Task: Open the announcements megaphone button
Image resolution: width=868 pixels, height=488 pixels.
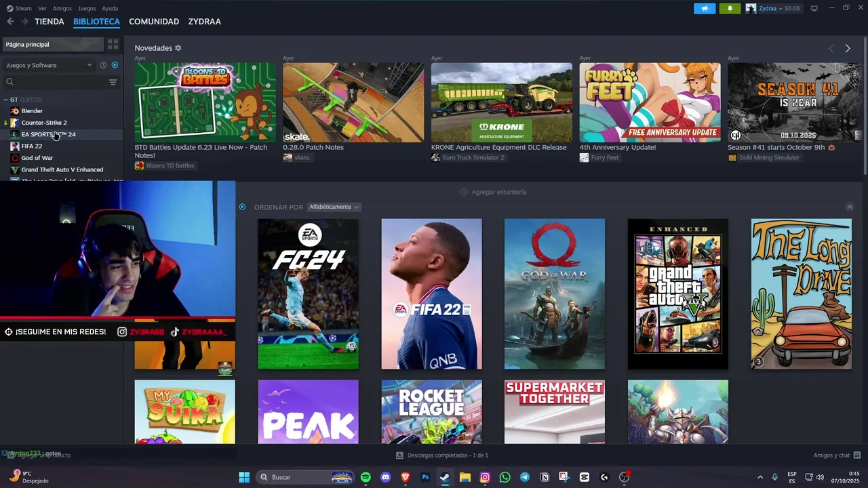Action: tap(705, 8)
